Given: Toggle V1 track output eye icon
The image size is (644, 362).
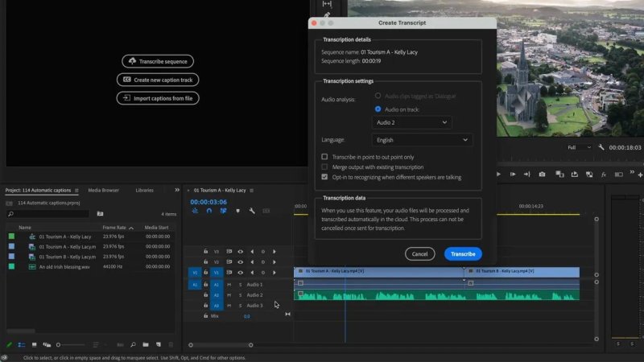Looking at the screenshot, I should (x=240, y=273).
